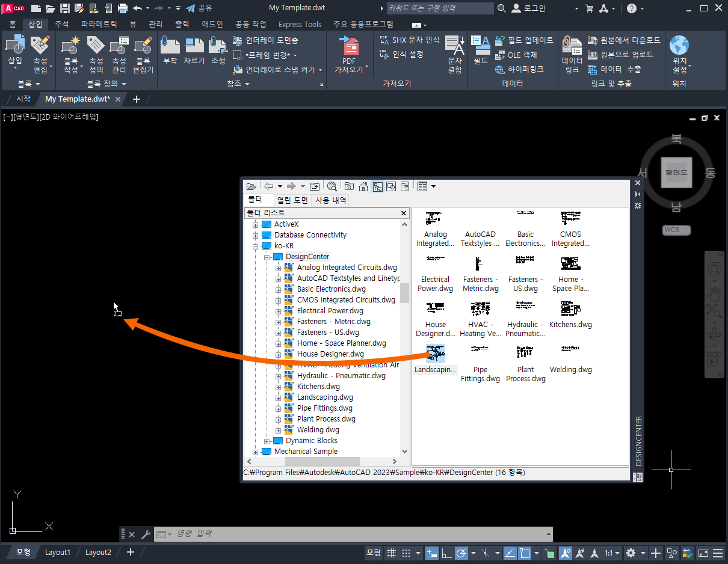Click the 키워드 또는 구절 입력 search box
The width and height of the screenshot is (728, 564).
(x=439, y=8)
